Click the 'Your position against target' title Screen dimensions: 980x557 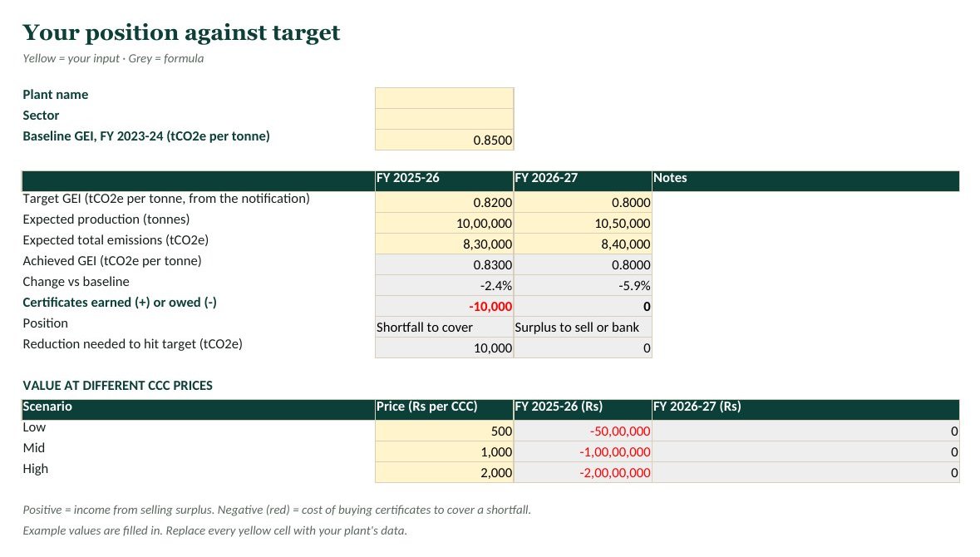click(181, 32)
